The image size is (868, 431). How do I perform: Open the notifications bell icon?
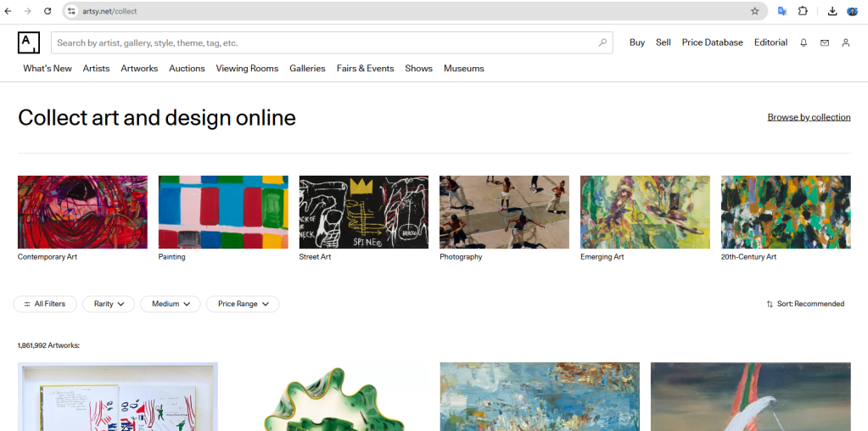pyautogui.click(x=804, y=42)
